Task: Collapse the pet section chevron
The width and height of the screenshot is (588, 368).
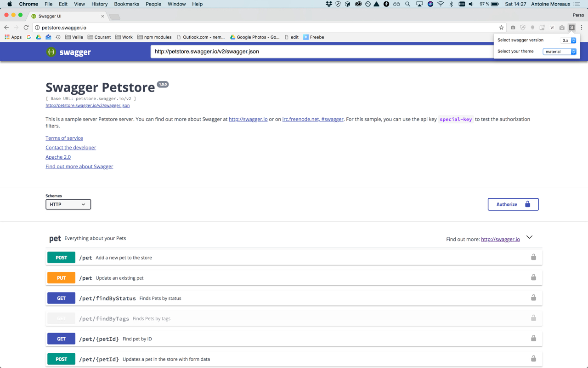Action: pyautogui.click(x=529, y=237)
